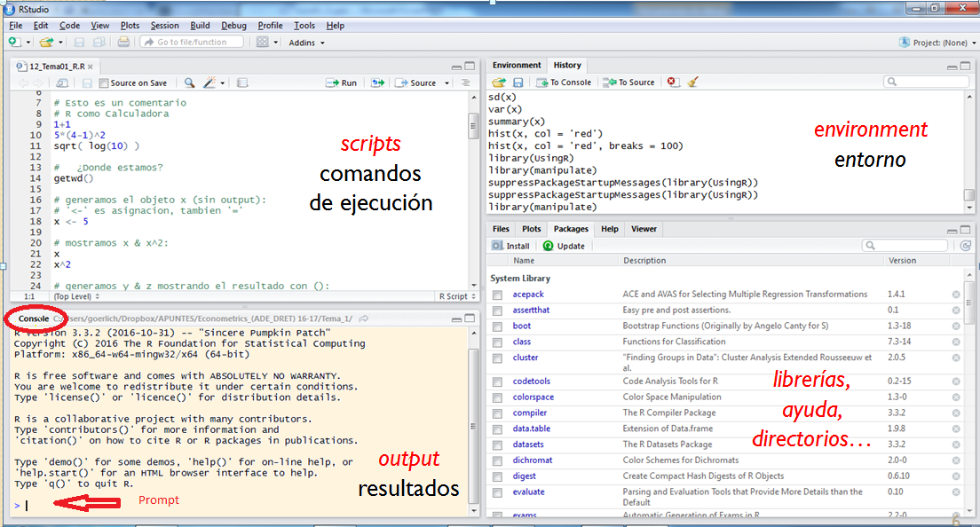
Task: Open code tools wand dropdown arrow
Action: [223, 83]
